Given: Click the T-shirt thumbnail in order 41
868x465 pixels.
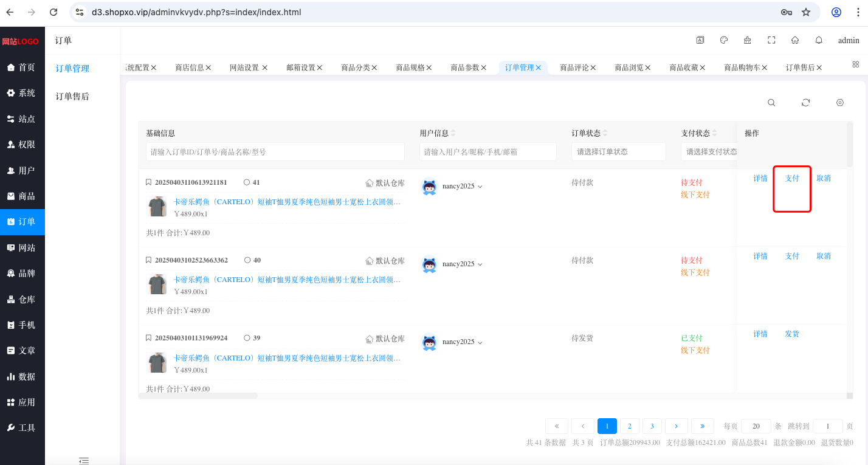Looking at the screenshot, I should pyautogui.click(x=157, y=207).
